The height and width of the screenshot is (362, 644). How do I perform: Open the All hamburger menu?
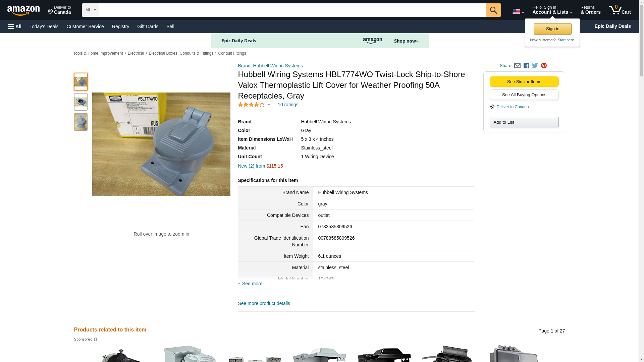click(15, 26)
